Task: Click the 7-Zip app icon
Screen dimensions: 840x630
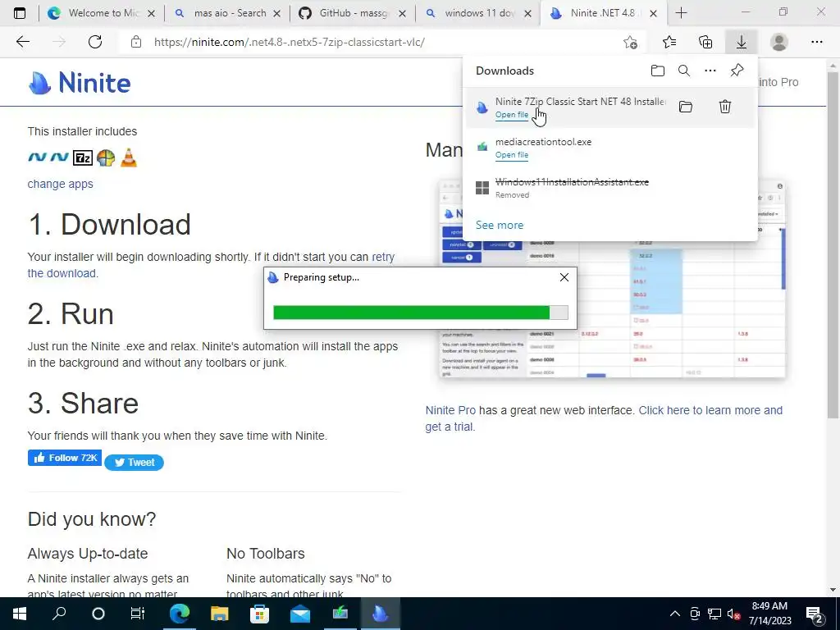Action: [83, 157]
